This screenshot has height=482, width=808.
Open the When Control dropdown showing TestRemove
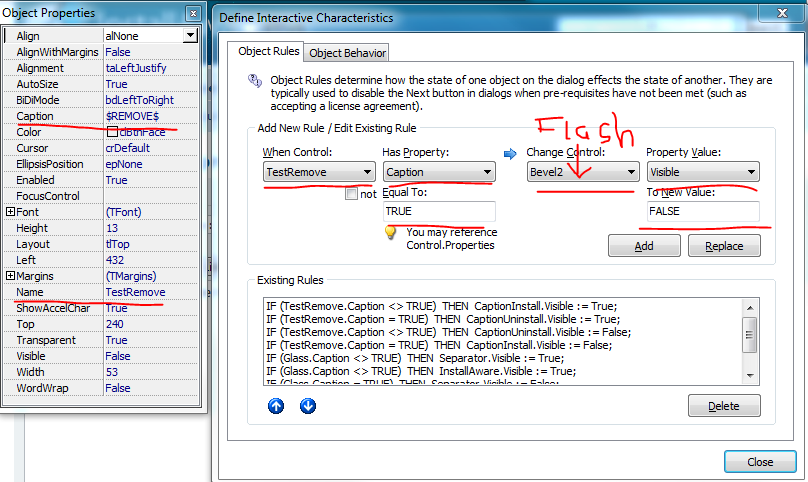tap(319, 172)
